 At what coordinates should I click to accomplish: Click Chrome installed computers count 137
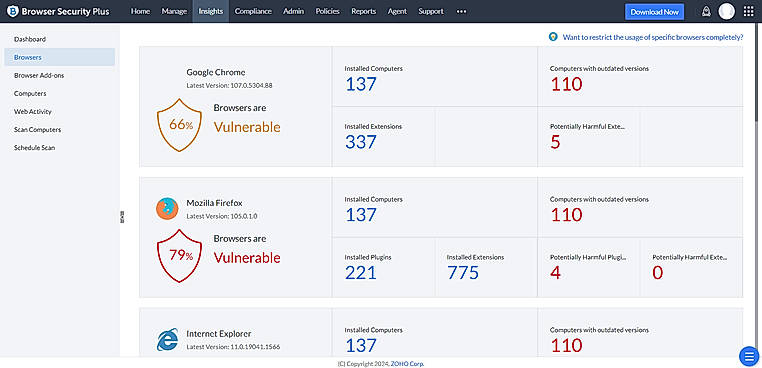(361, 84)
